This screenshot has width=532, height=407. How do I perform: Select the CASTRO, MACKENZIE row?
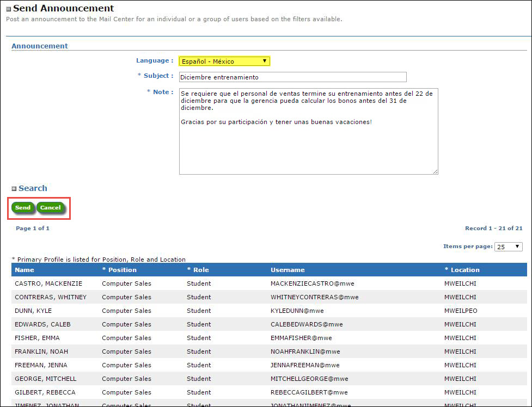[x=48, y=283]
